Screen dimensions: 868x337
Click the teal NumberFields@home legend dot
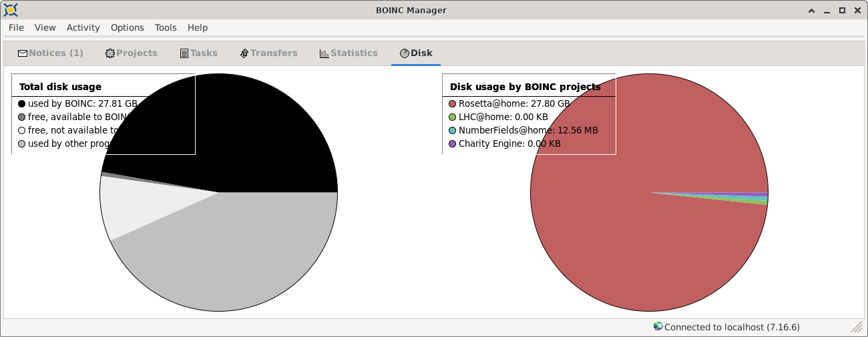[x=452, y=130]
